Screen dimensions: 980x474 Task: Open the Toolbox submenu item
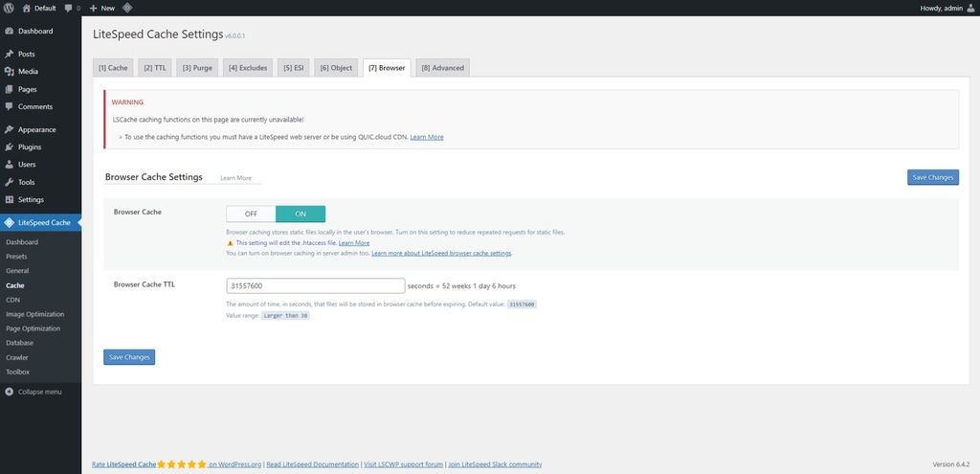point(17,372)
